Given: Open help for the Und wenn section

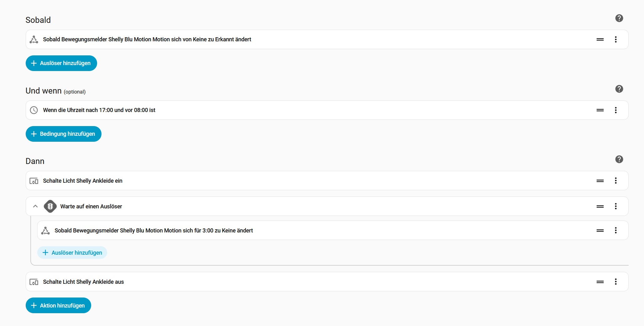Looking at the screenshot, I should [x=619, y=89].
